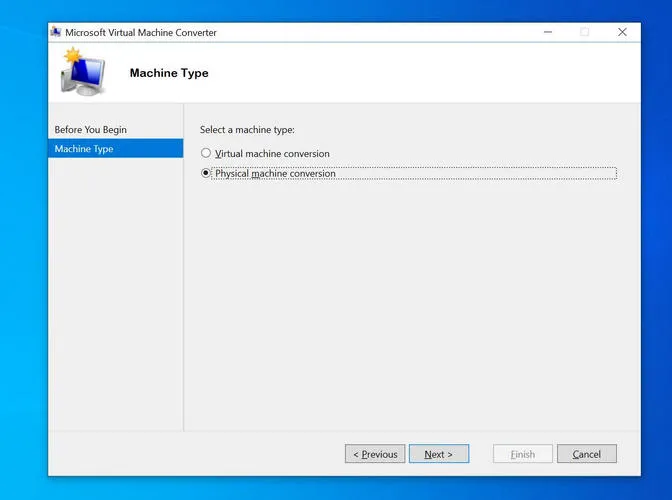Click the disabled Finish button

point(522,454)
